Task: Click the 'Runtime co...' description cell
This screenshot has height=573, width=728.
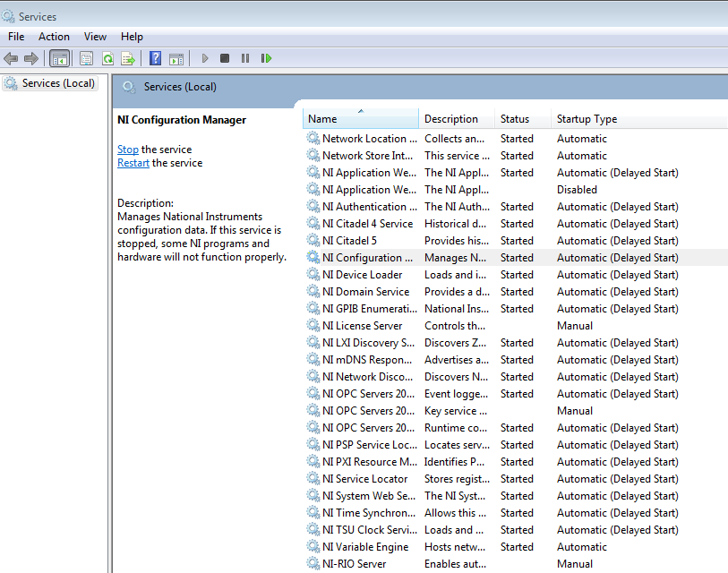Action: (x=456, y=428)
